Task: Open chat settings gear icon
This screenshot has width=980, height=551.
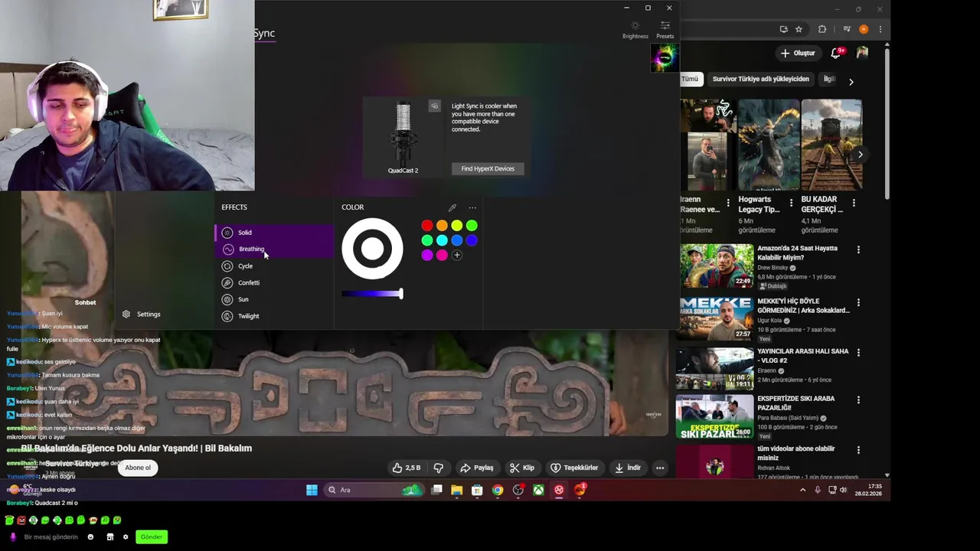Action: 126,537
